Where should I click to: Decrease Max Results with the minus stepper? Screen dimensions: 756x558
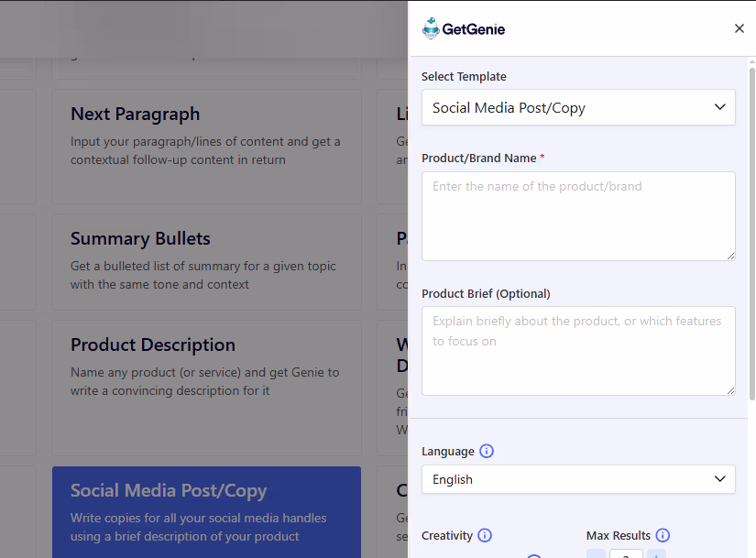click(x=596, y=555)
